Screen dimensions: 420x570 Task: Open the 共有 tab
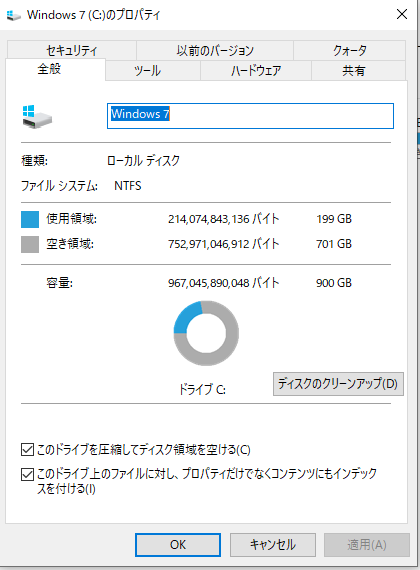(x=359, y=71)
